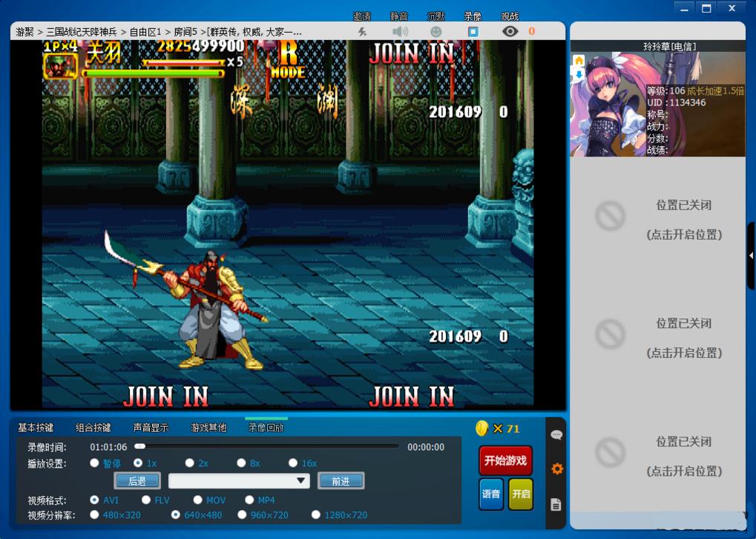Select the 暂停 pause radio button
This screenshot has width=756, height=539.
(x=94, y=463)
